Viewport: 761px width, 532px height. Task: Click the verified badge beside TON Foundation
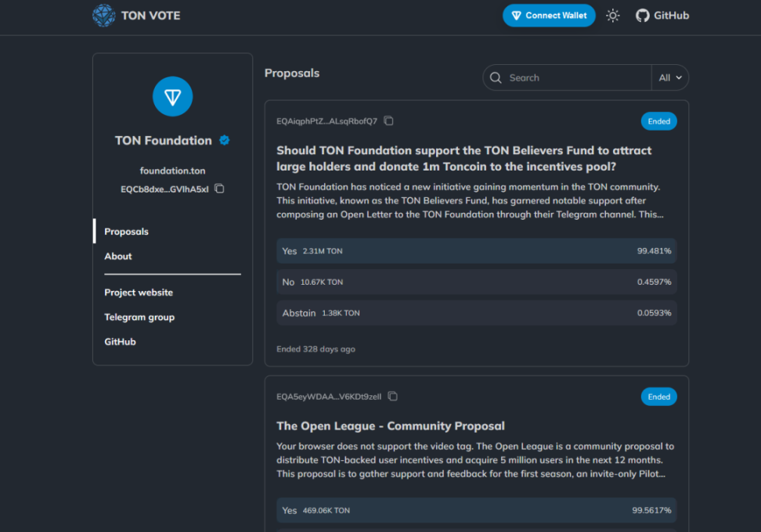pos(225,141)
